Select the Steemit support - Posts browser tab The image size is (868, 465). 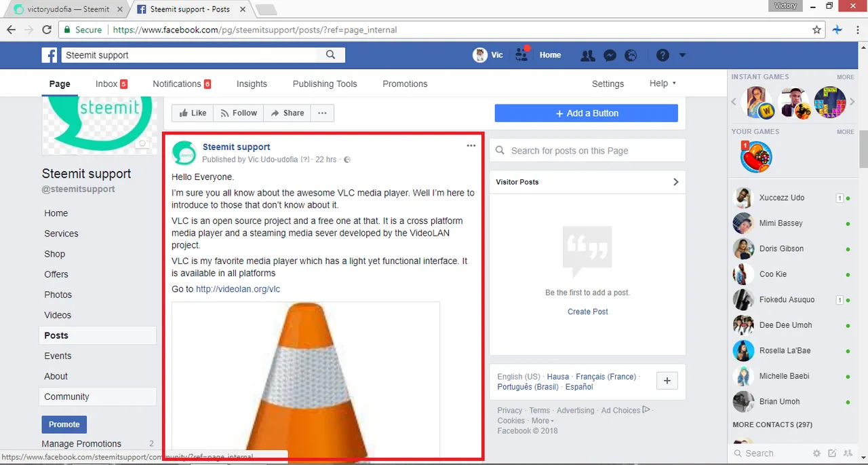[x=190, y=10]
